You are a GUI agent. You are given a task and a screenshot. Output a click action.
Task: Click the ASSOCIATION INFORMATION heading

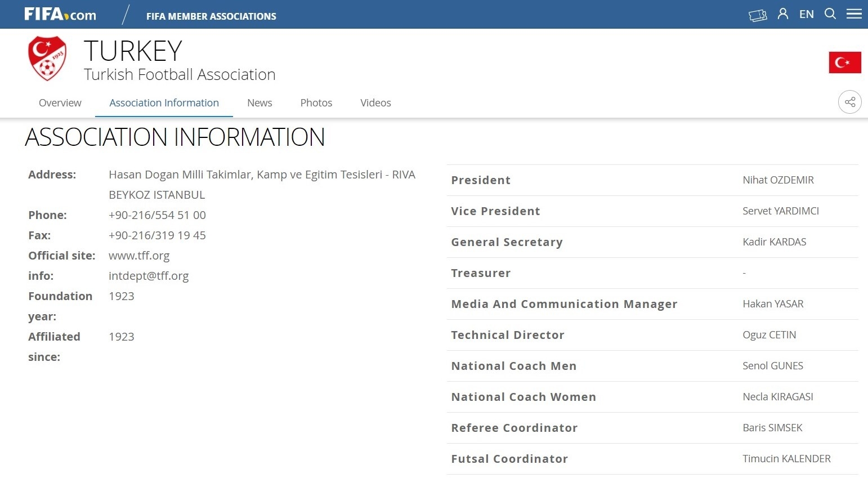(x=175, y=137)
